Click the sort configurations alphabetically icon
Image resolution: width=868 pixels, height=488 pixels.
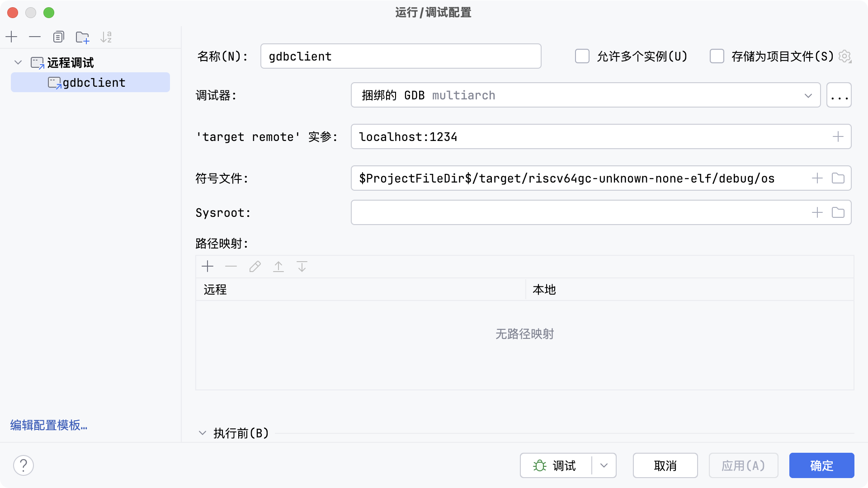point(106,37)
